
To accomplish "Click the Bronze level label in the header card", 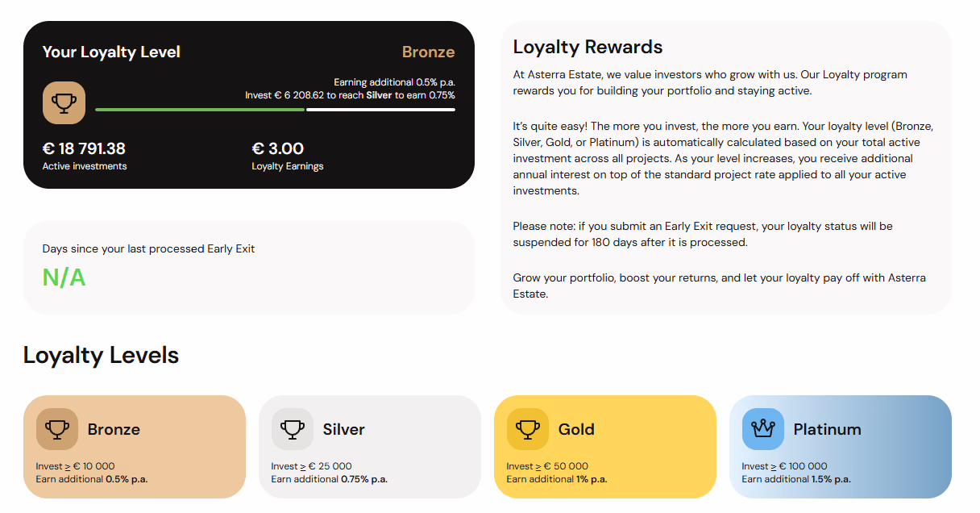I will (428, 52).
